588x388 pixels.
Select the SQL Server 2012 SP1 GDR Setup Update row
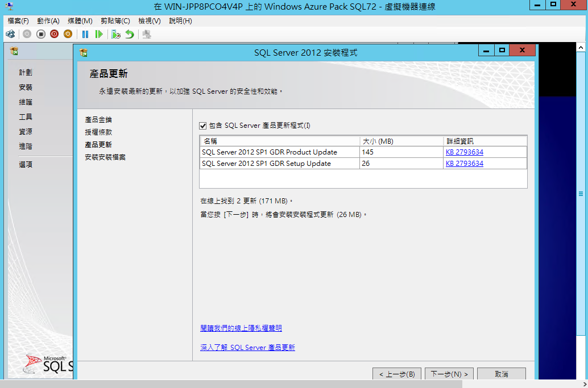(363, 163)
